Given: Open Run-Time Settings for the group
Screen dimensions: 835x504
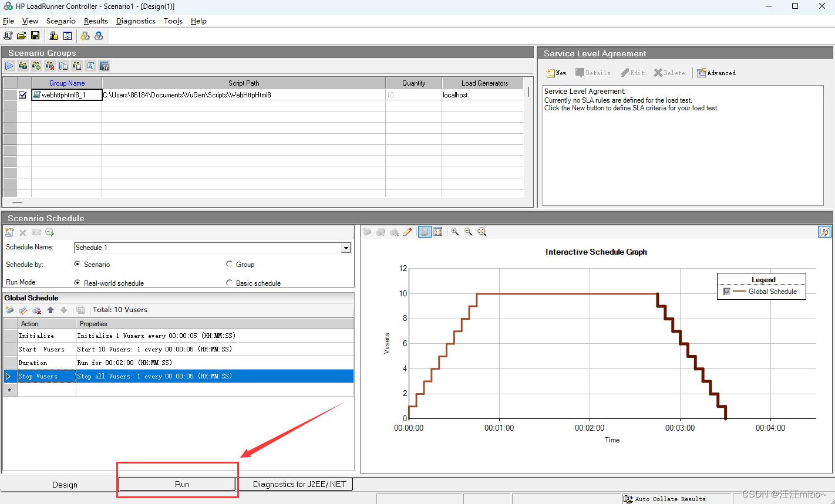Looking at the screenshot, I should pyautogui.click(x=63, y=66).
